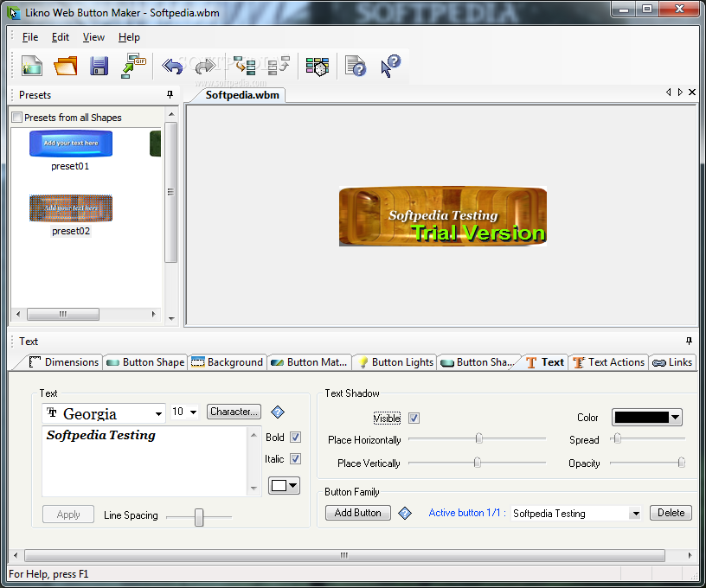Create a new project with toolbar icon
The height and width of the screenshot is (588, 706).
pos(31,66)
